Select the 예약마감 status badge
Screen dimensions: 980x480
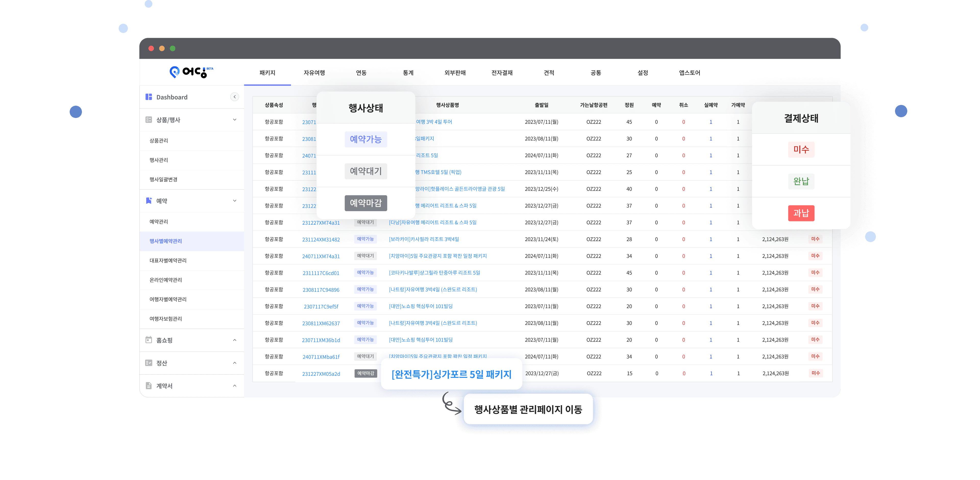[366, 203]
